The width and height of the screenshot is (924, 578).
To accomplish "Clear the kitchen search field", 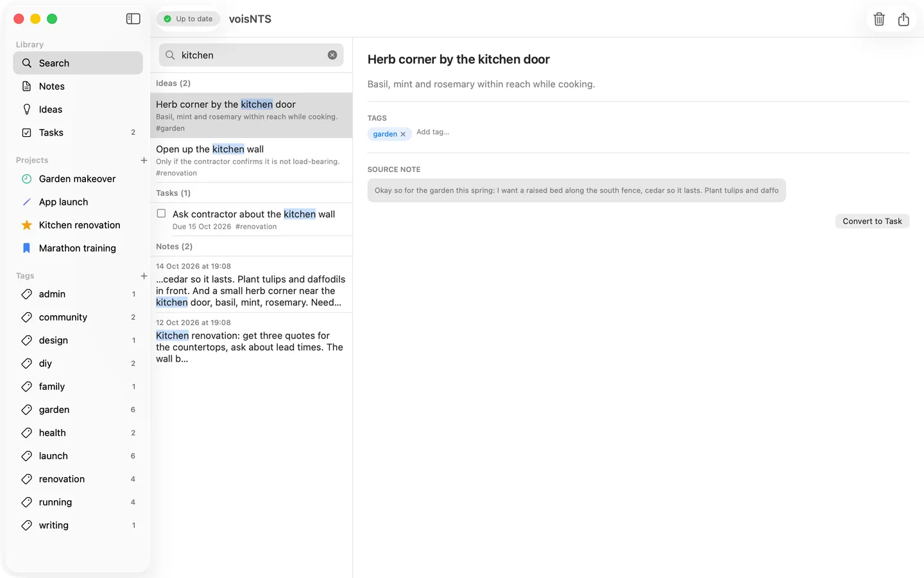I will click(x=332, y=55).
